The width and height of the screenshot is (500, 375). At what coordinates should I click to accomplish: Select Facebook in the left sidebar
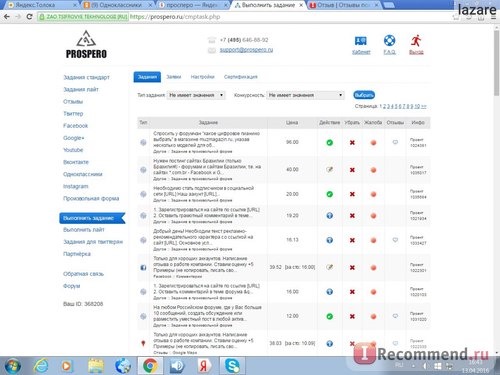[x=76, y=126]
